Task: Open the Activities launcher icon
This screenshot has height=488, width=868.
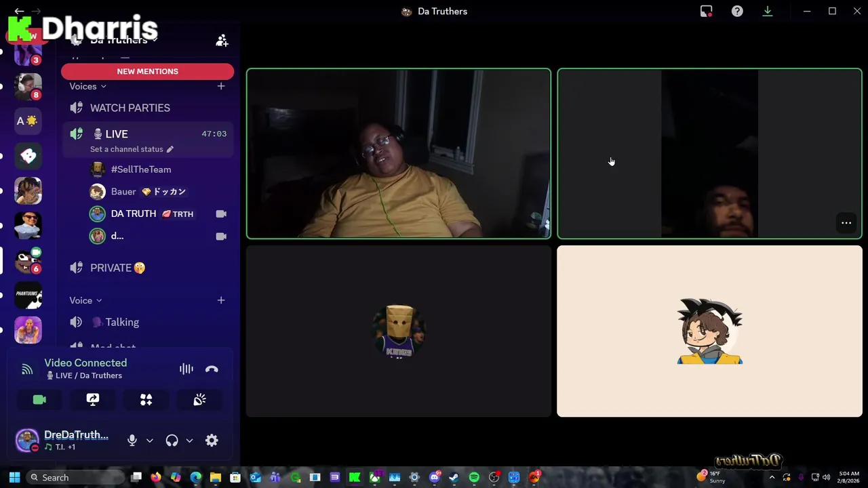Action: [146, 400]
